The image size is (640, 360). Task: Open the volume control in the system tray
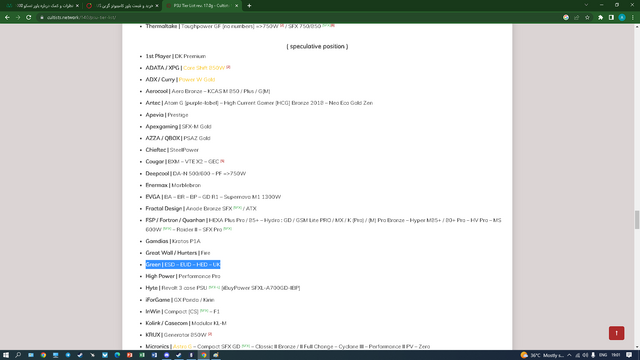pos(585,355)
